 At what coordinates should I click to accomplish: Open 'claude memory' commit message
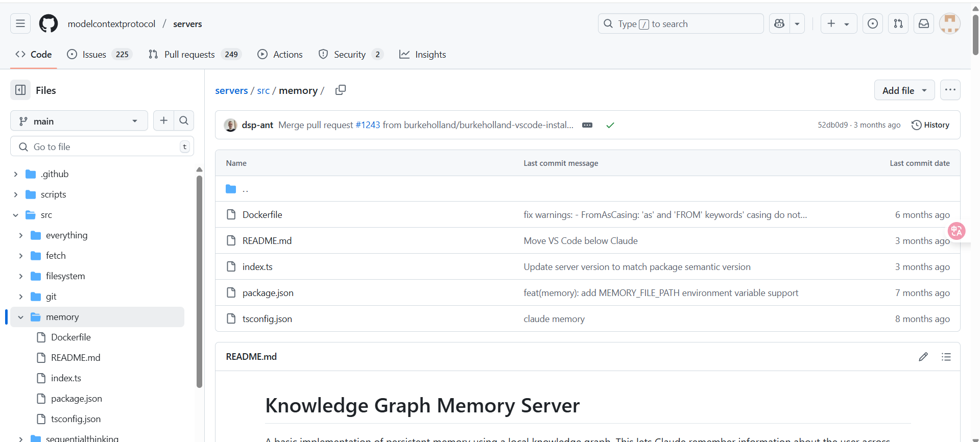[554, 319]
